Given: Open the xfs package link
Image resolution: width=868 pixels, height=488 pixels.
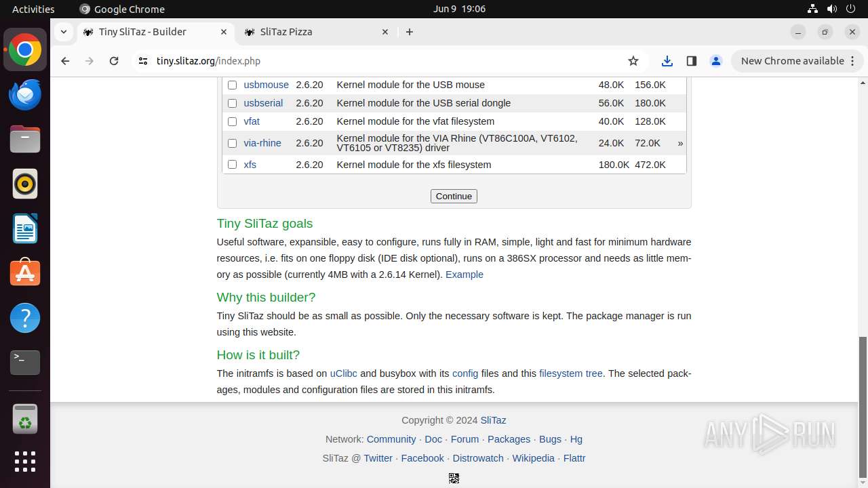Looking at the screenshot, I should 250,165.
